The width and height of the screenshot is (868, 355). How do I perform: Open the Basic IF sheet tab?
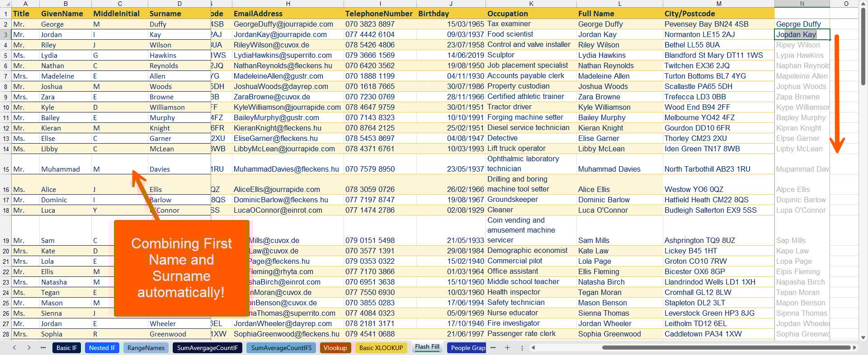pos(67,348)
